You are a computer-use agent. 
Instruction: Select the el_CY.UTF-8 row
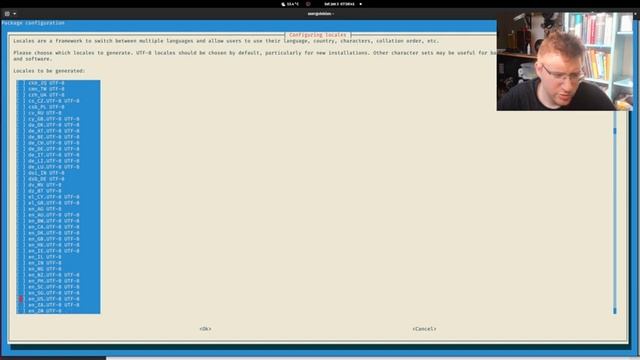58,197
